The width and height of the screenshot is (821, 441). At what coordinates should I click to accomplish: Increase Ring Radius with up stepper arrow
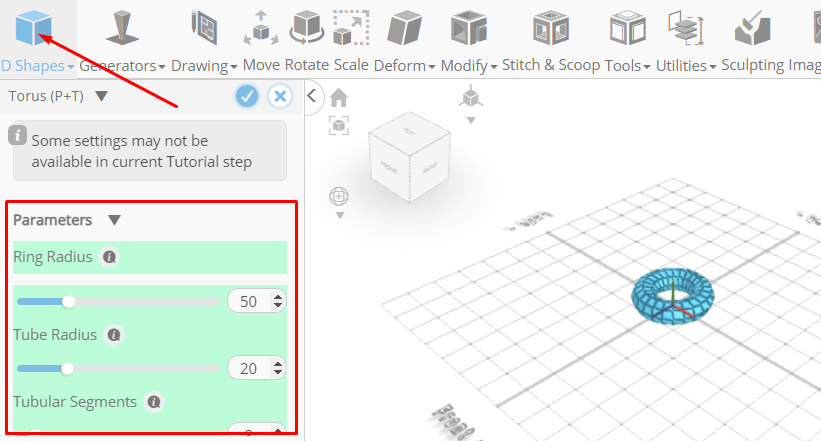pos(278,297)
